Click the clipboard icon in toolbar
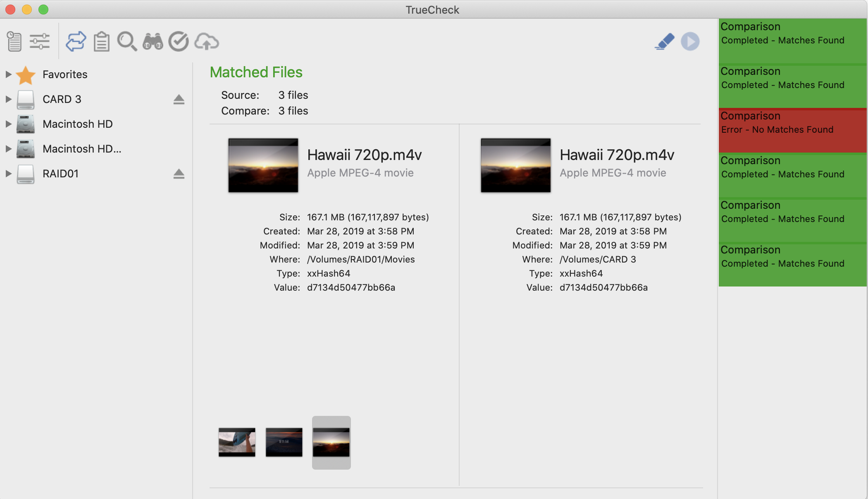The height and width of the screenshot is (499, 868). coord(101,41)
